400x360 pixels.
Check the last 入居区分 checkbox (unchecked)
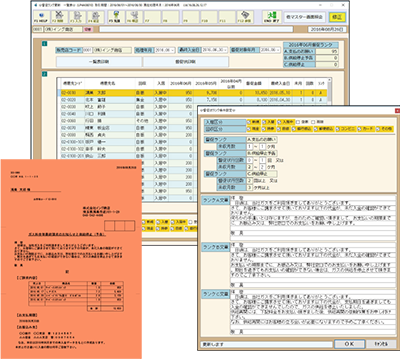pos(314,122)
